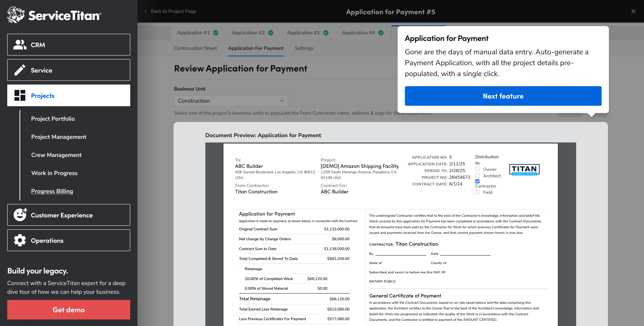
Task: Click the ServiceTitan logo
Action: 54,15
